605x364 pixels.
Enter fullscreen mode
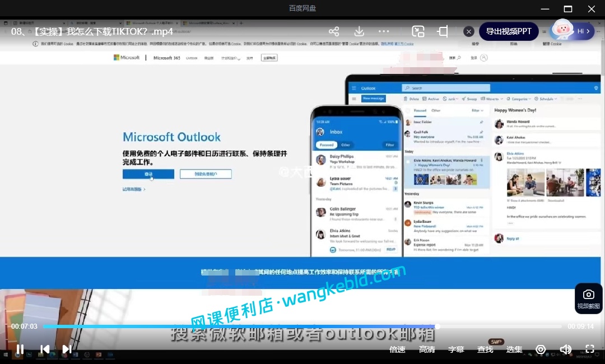coord(589,349)
